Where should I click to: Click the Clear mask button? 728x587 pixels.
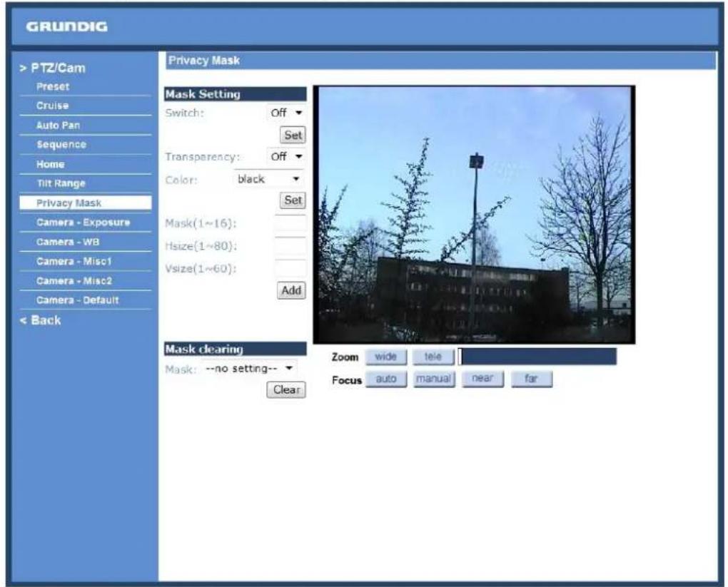tap(286, 389)
